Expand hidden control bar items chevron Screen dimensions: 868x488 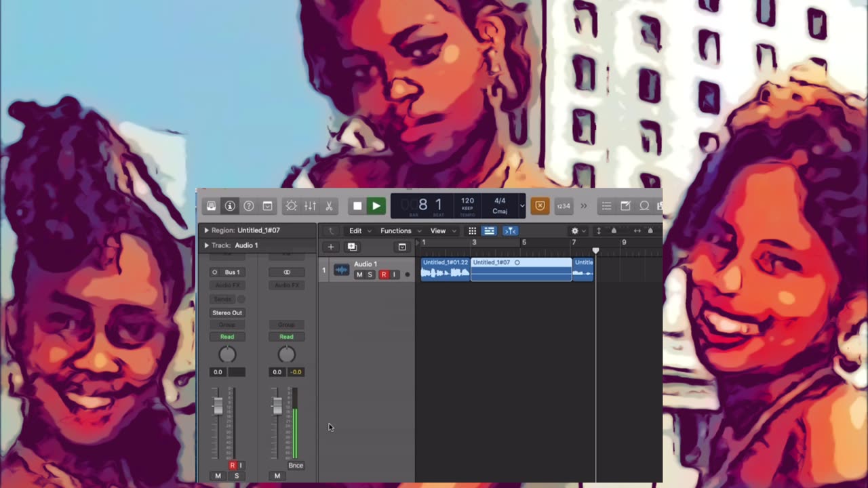pos(584,206)
